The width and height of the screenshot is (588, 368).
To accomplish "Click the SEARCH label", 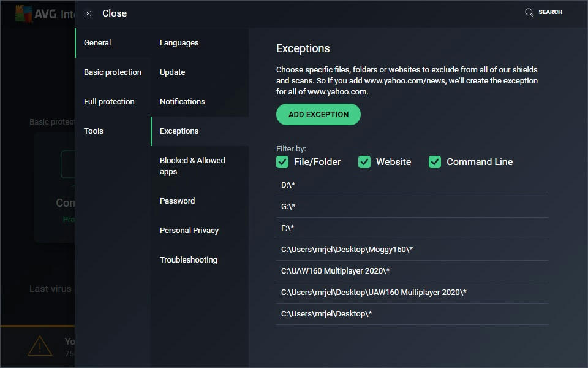I will (550, 12).
